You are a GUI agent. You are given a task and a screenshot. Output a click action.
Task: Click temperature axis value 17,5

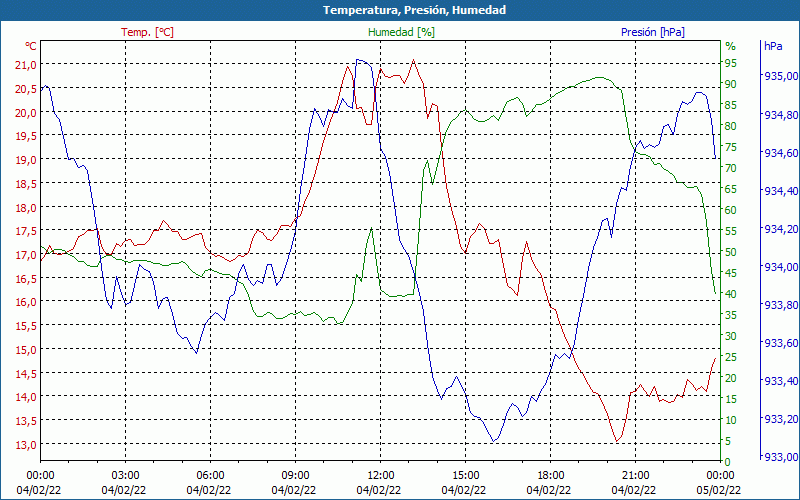pyautogui.click(x=26, y=231)
